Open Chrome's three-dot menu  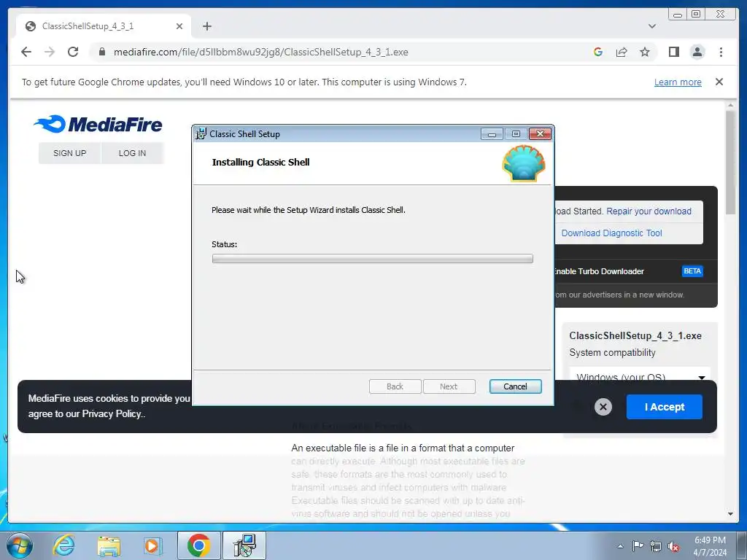click(x=721, y=52)
